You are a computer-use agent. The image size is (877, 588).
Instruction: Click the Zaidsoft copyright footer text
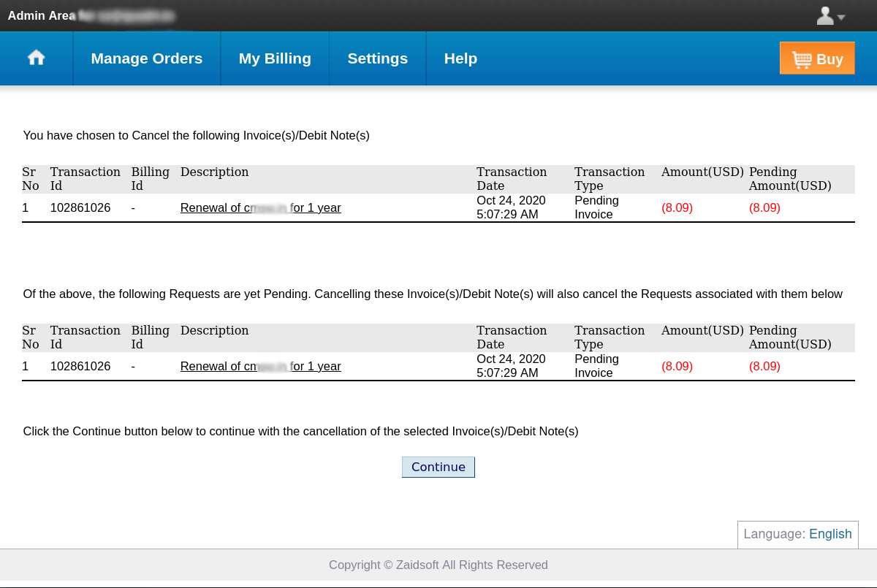tap(438, 565)
